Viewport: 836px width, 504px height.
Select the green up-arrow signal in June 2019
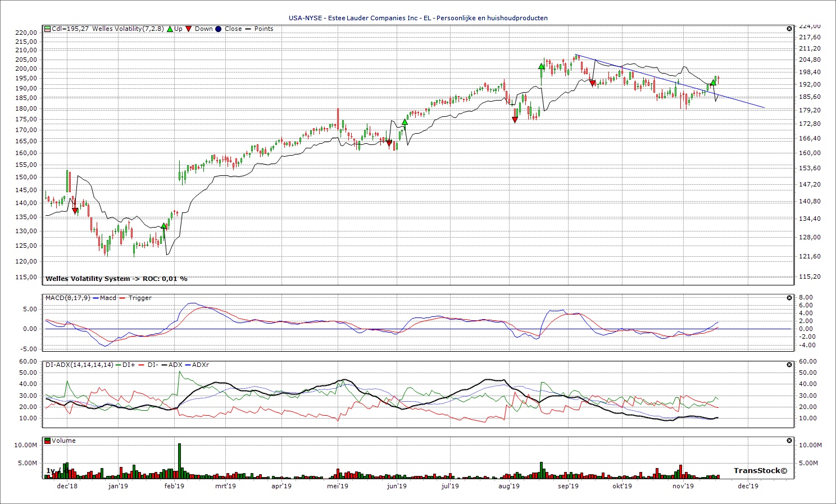coord(405,121)
